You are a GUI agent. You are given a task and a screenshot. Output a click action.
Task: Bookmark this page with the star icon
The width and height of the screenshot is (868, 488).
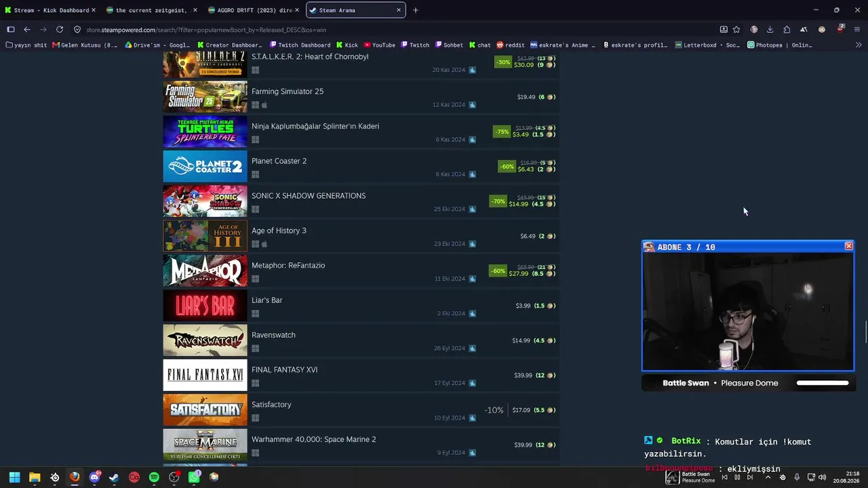736,30
